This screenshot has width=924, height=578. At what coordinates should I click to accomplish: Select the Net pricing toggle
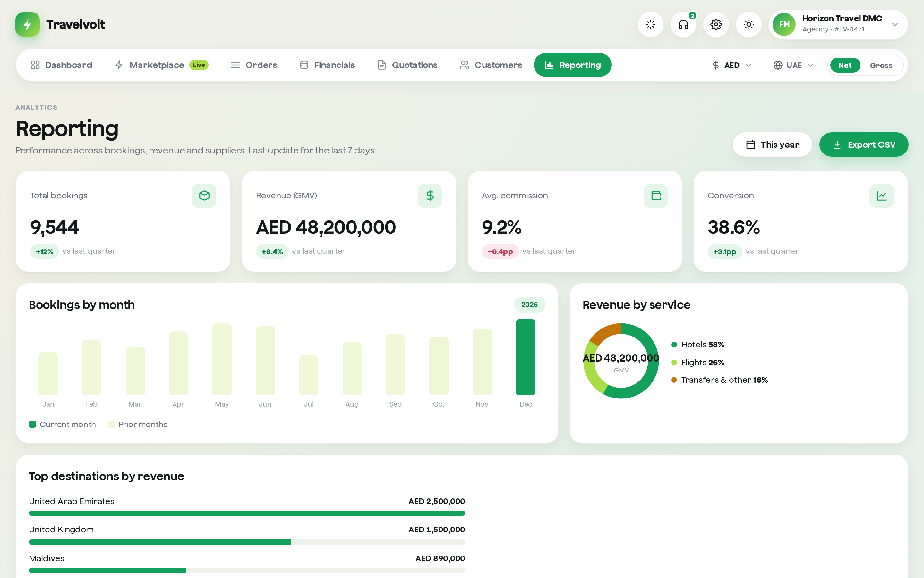(x=845, y=66)
